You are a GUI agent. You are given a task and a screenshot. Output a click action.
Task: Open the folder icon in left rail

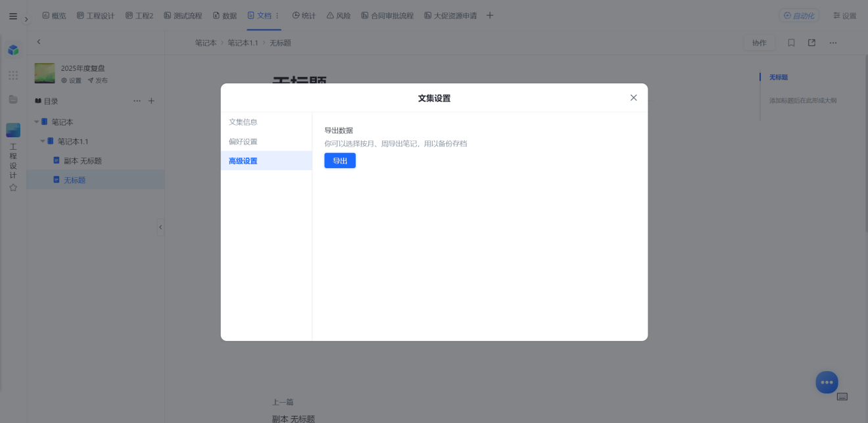pos(13,100)
